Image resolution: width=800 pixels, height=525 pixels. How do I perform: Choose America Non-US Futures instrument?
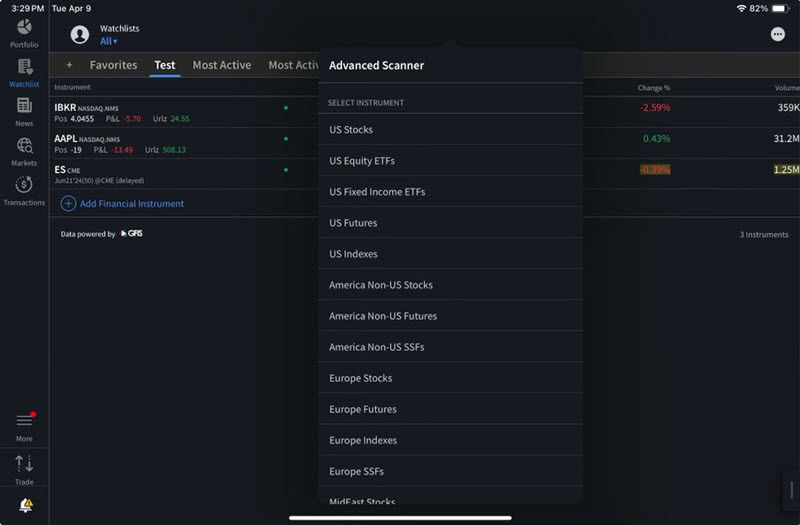[451, 316]
